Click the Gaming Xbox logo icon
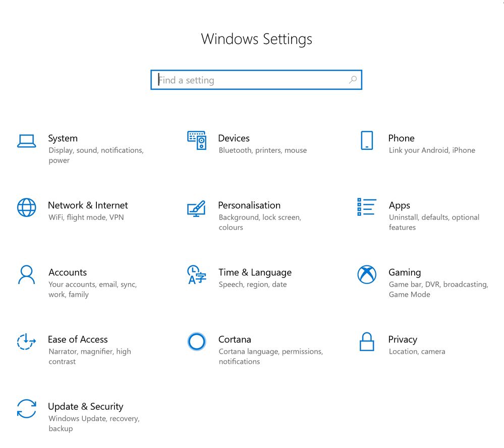The height and width of the screenshot is (448, 504). 367,274
